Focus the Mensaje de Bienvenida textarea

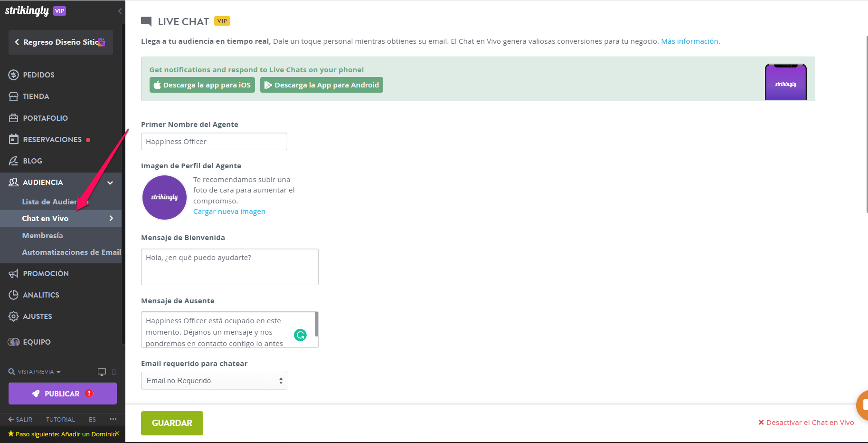(230, 267)
